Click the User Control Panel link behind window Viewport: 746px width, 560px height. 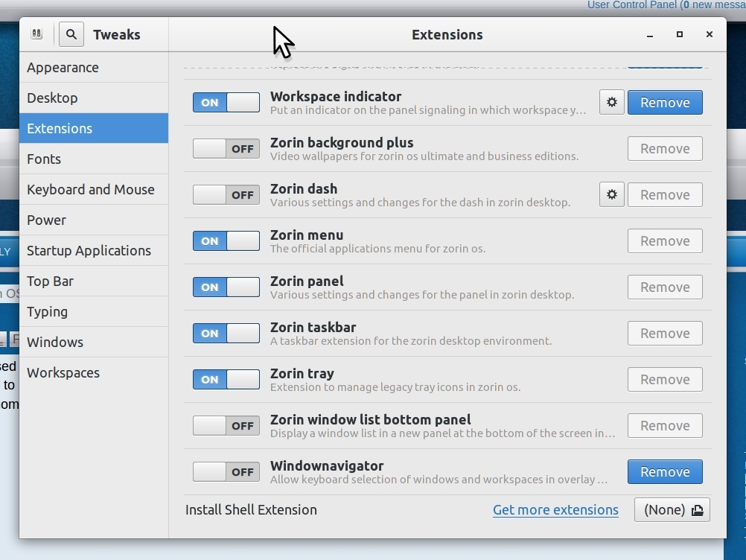[x=631, y=5]
